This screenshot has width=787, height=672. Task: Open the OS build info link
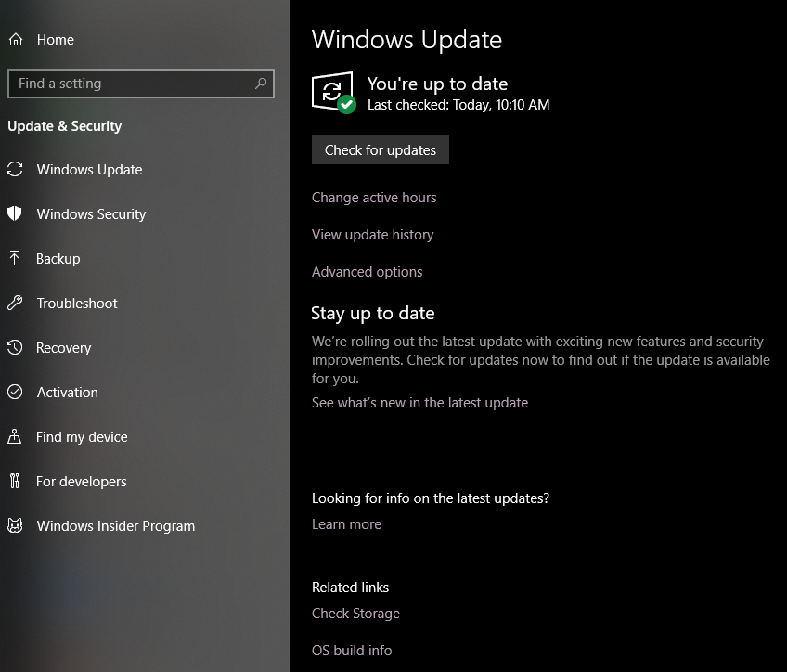(352, 651)
